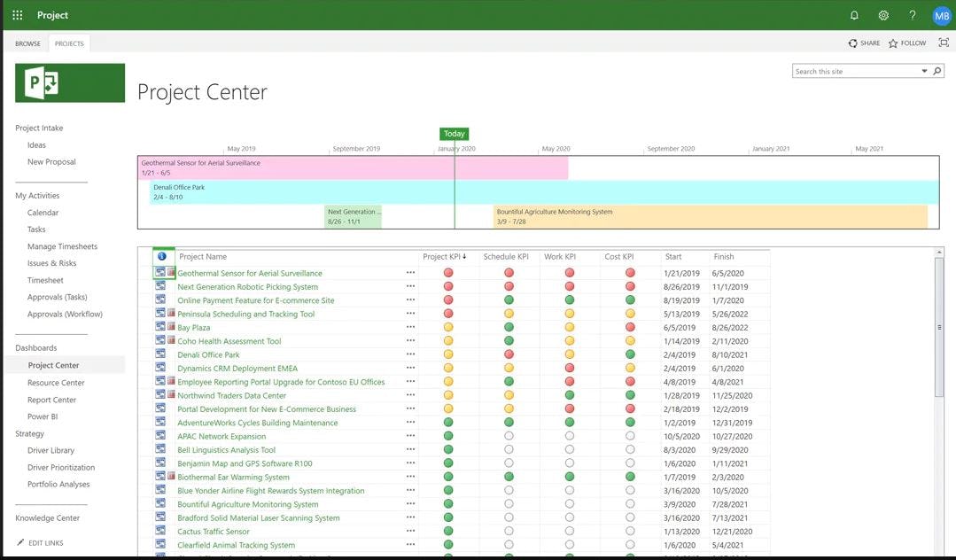Toggle Project KPI status for Bay Plaza

tap(447, 326)
